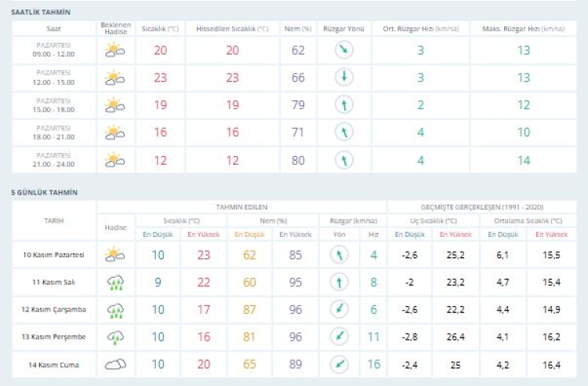Screen dimensions: 588x386
Task: Click the cloudy icon for 14 Kasım Cuma
Action: click(115, 364)
